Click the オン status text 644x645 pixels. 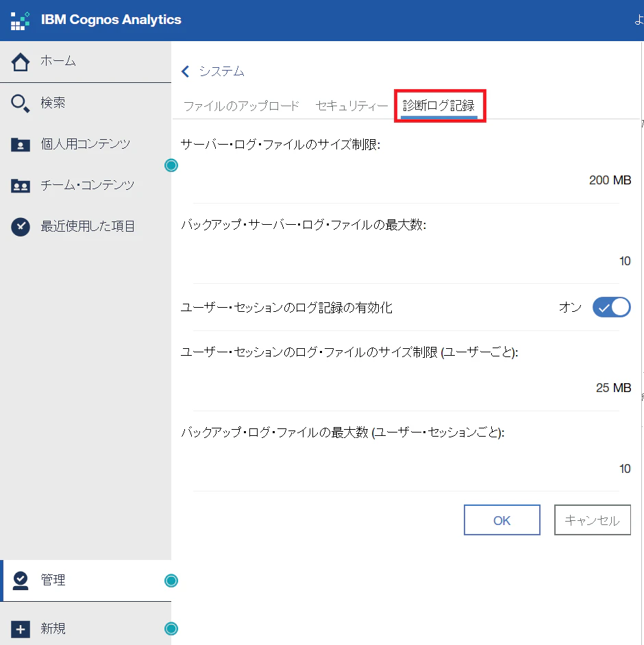(x=571, y=307)
